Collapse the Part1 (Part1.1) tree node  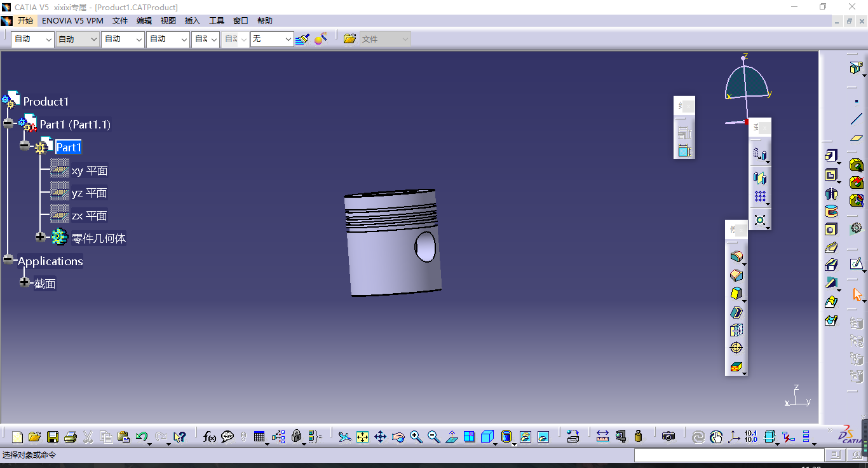point(8,123)
